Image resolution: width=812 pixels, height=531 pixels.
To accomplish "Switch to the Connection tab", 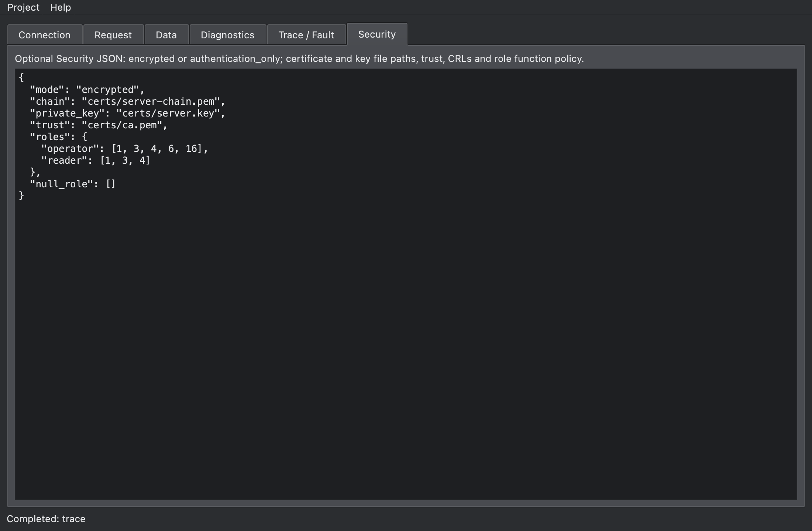I will click(45, 35).
